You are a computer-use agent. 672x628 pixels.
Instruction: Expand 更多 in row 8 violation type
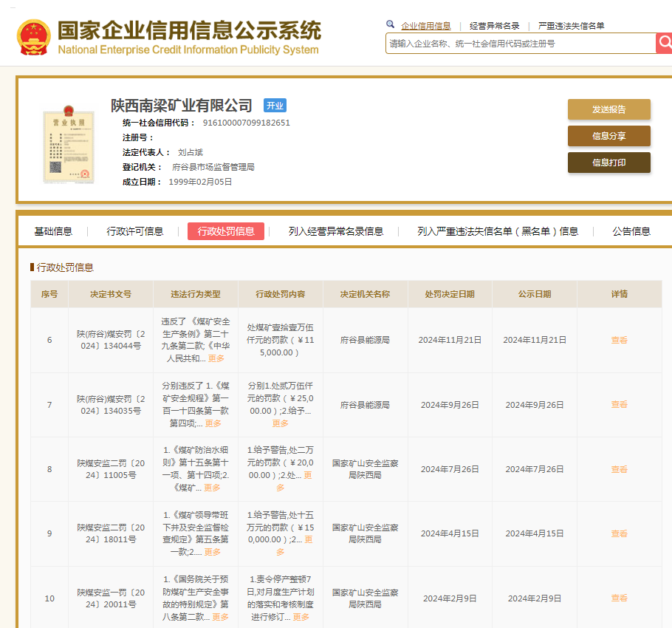click(212, 488)
